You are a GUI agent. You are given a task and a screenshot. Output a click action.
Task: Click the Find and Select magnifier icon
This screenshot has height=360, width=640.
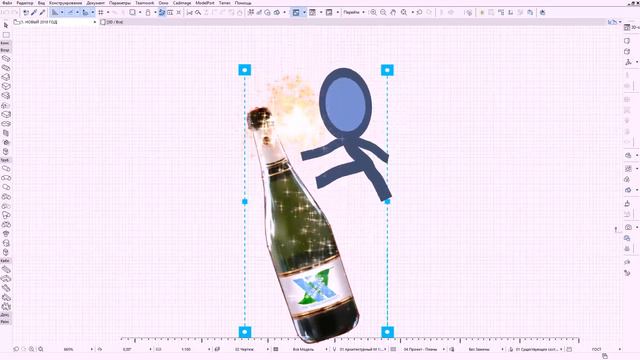198,13
